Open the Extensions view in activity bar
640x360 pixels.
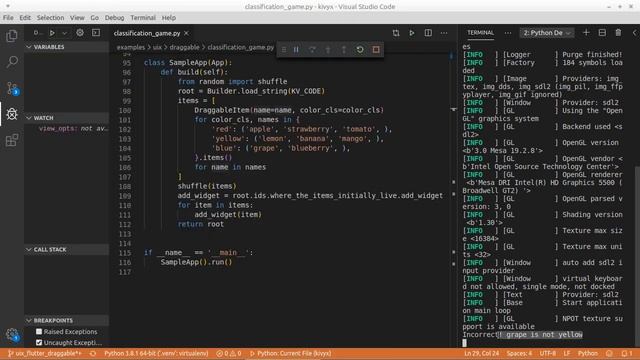(x=12, y=140)
